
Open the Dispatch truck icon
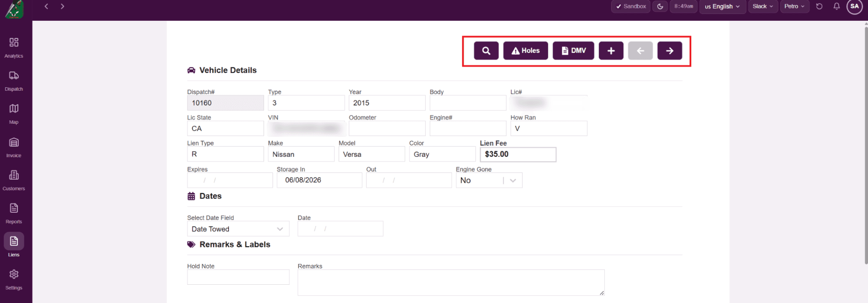pos(14,76)
